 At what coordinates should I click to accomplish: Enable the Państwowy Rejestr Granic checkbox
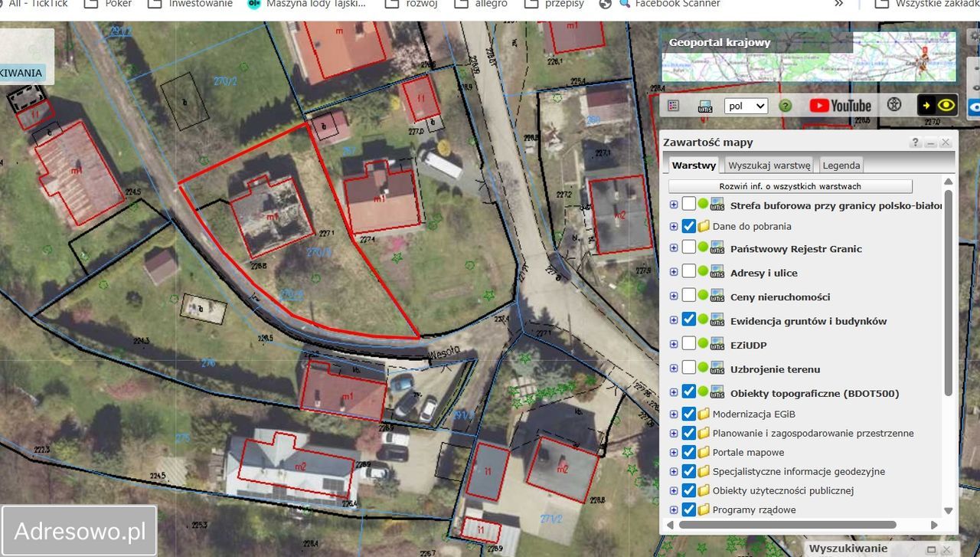pos(689,247)
